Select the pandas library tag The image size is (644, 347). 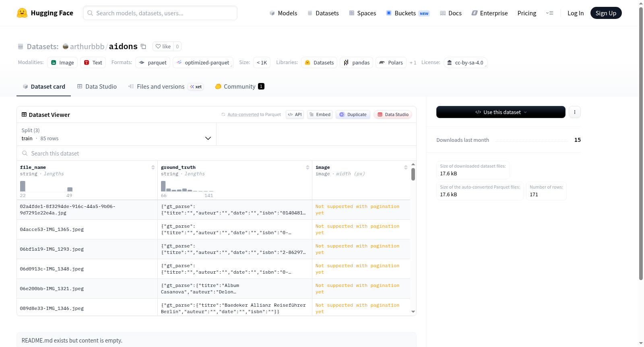pyautogui.click(x=357, y=62)
